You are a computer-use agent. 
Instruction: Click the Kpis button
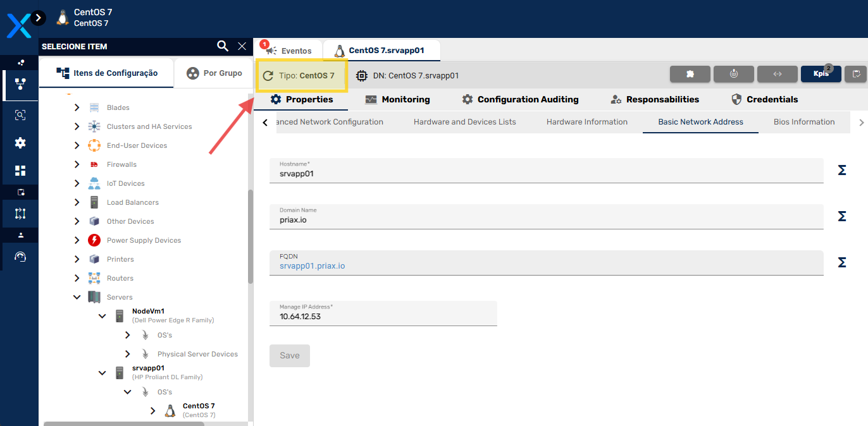click(x=821, y=74)
